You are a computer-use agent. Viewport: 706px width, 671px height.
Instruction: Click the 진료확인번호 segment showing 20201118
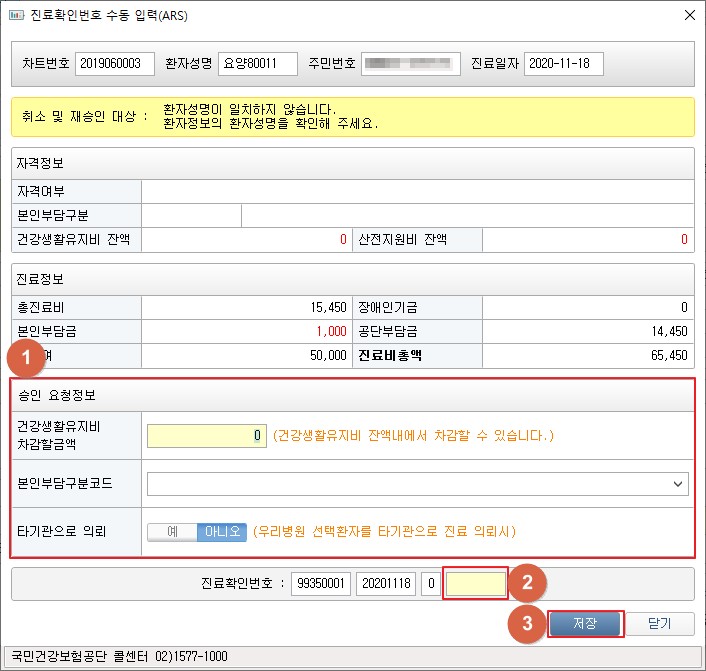(x=385, y=584)
